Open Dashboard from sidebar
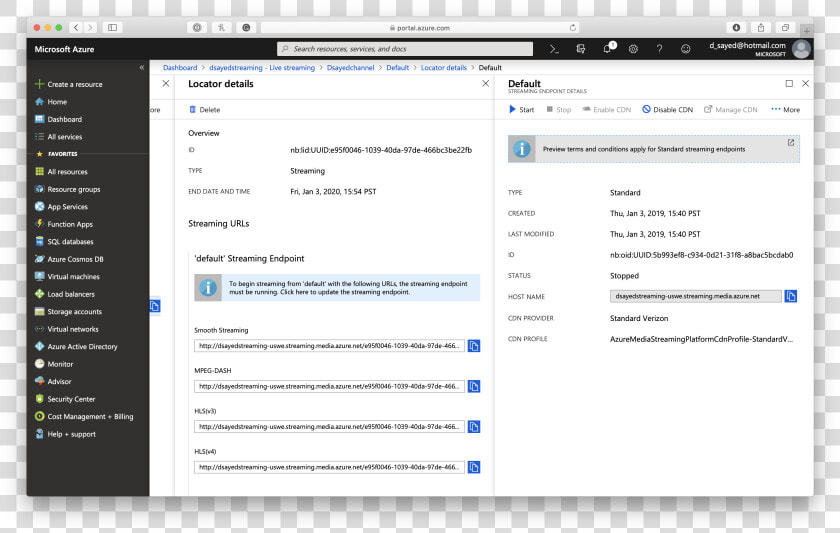 (x=58, y=119)
